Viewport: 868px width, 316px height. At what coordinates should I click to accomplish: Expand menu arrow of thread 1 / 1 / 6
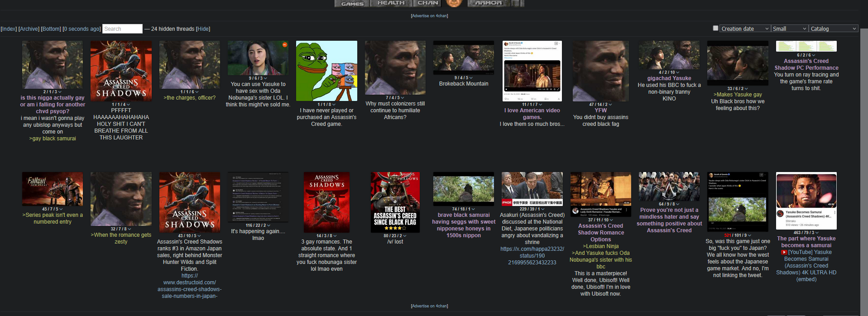pyautogui.click(x=197, y=92)
